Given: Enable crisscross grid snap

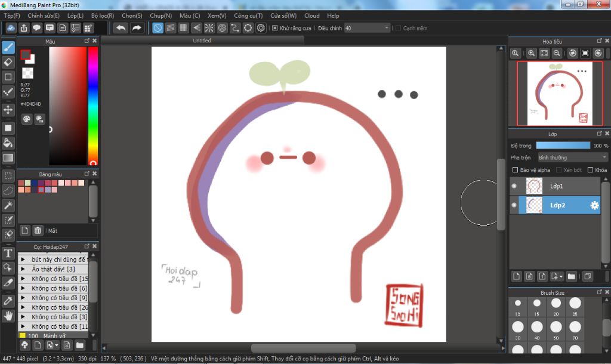Looking at the screenshot, I should (x=183, y=28).
